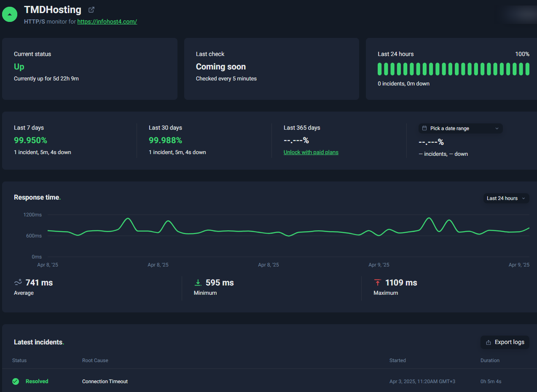Click the last bar in Last 24 hours uptime

coord(527,69)
